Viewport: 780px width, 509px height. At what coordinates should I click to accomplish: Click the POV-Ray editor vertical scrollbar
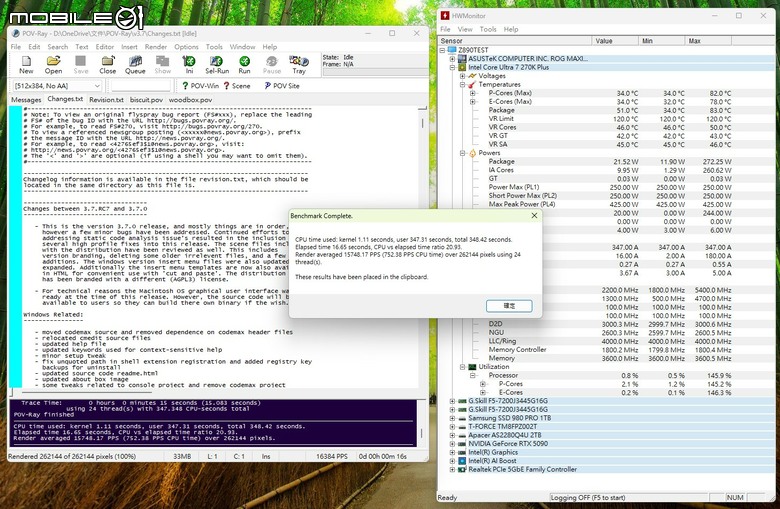(423, 246)
